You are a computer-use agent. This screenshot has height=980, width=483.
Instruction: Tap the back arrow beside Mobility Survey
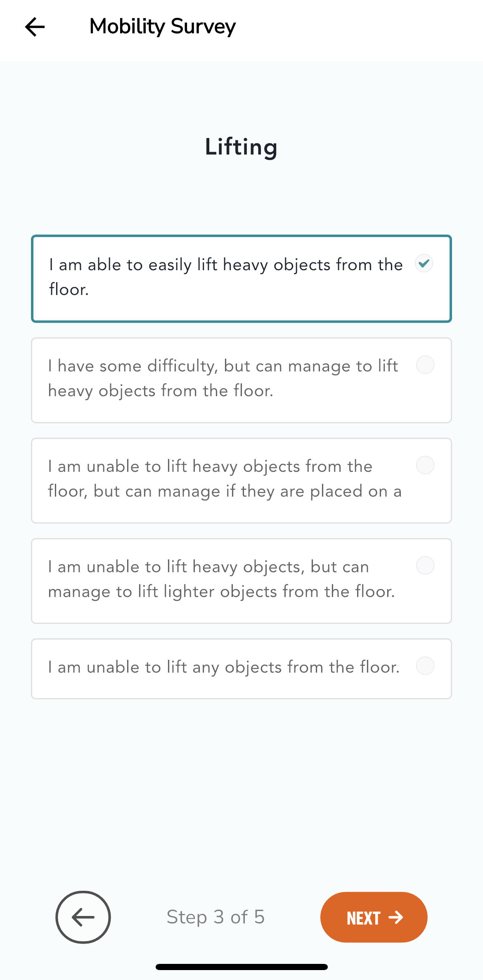(35, 27)
